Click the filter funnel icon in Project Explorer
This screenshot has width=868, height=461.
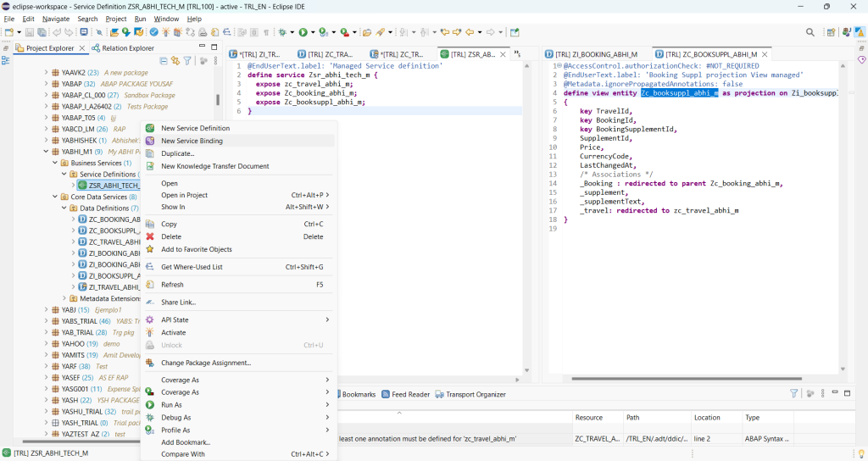(x=187, y=61)
